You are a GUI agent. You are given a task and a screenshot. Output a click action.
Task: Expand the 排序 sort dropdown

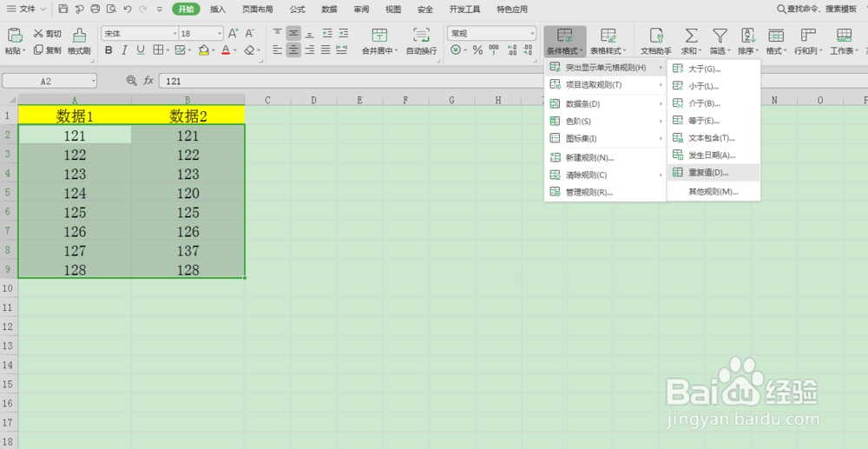[x=757, y=51]
